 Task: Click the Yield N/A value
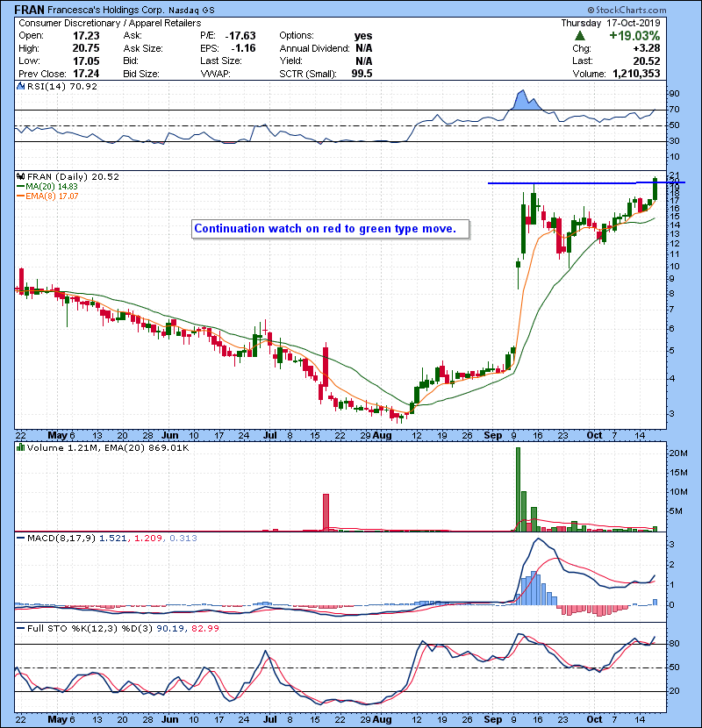(x=364, y=61)
